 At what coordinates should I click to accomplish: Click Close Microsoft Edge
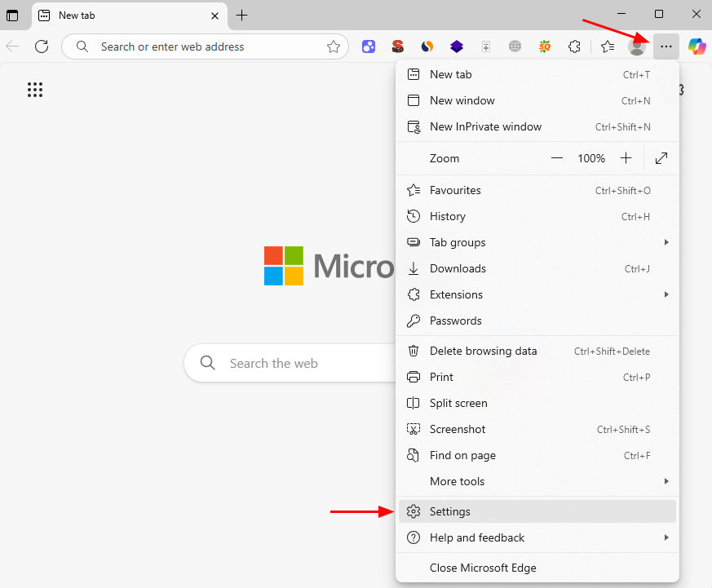click(x=483, y=568)
